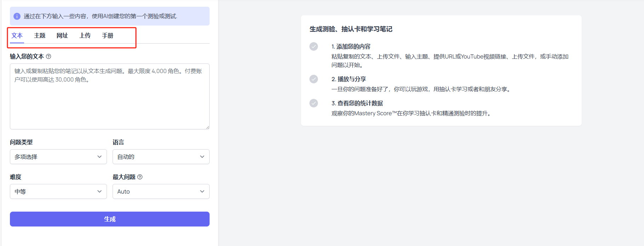Screen dimensions: 644x246
Task: Click the description starting 粘贴复制的文本
Action: 450,61
